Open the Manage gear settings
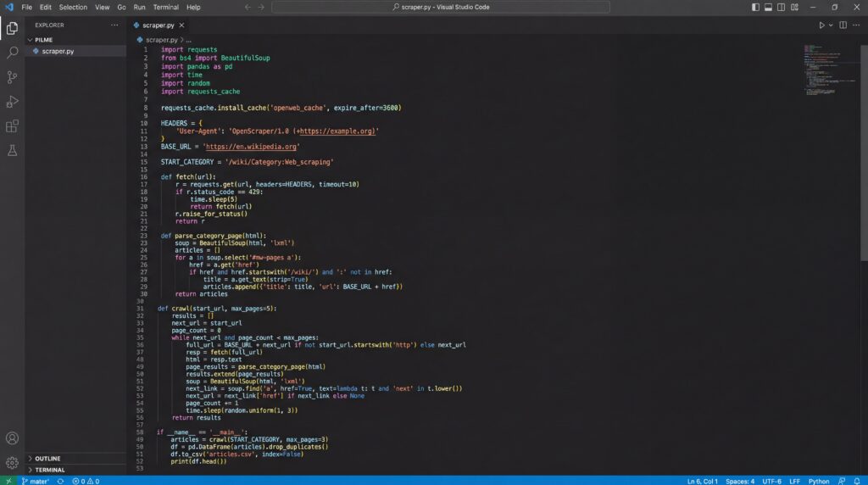868x485 pixels. [12, 463]
